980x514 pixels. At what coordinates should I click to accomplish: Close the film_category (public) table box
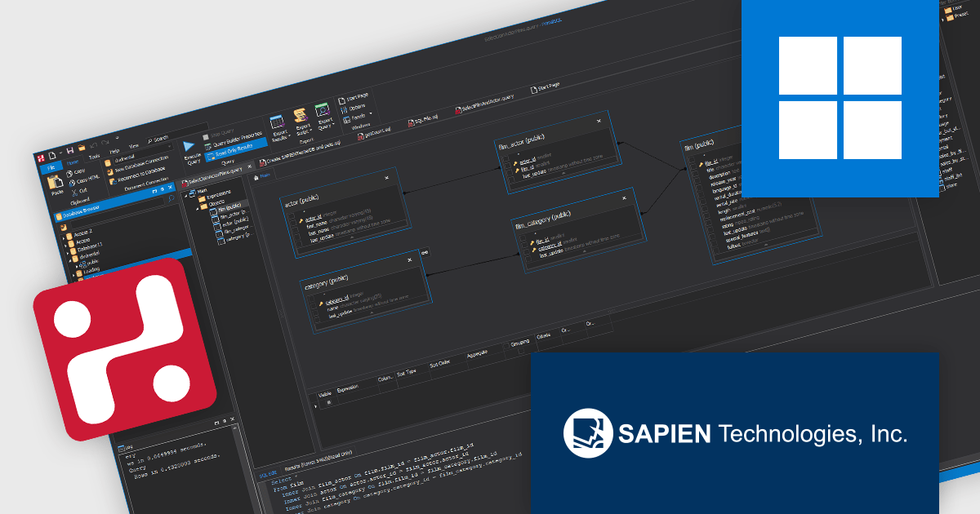pos(624,198)
